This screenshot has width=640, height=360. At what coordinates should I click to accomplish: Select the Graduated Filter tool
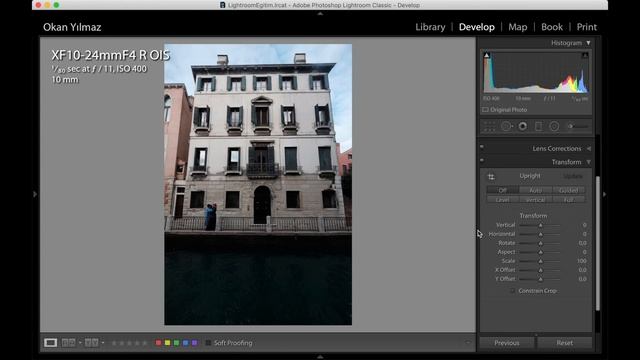coord(538,127)
